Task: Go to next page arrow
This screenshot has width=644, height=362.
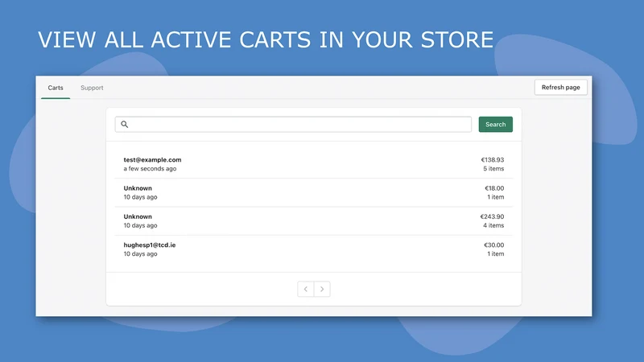Action: click(322, 289)
